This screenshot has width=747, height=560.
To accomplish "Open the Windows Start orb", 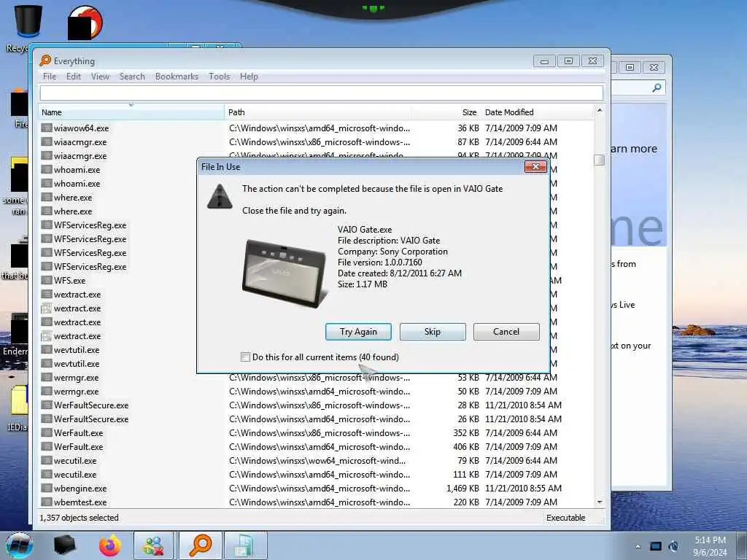I will click(x=19, y=545).
